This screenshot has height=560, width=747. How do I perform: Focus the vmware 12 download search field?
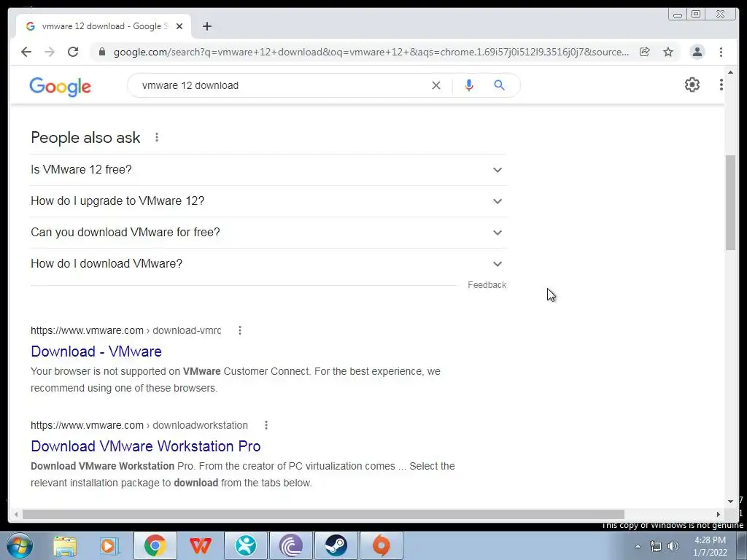point(281,85)
